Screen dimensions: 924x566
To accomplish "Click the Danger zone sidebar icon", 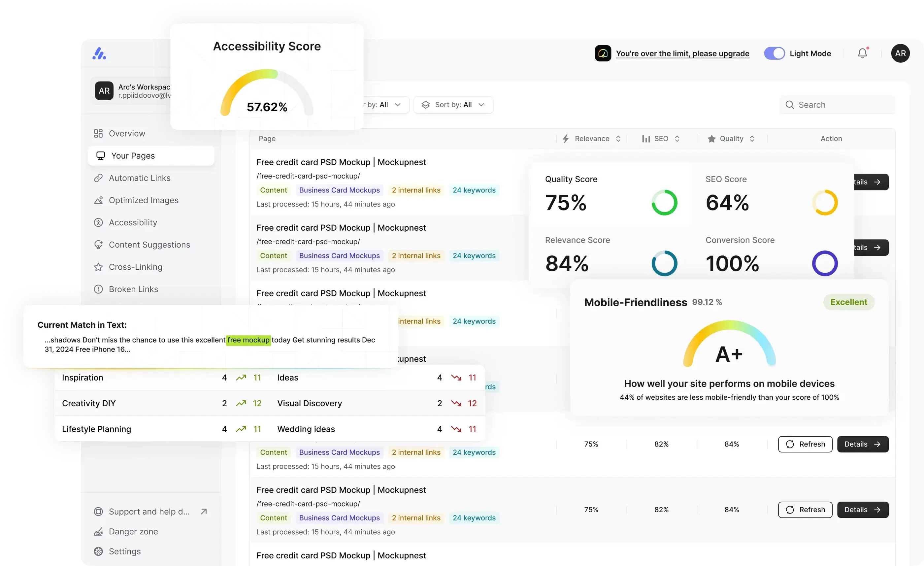I will pyautogui.click(x=98, y=531).
